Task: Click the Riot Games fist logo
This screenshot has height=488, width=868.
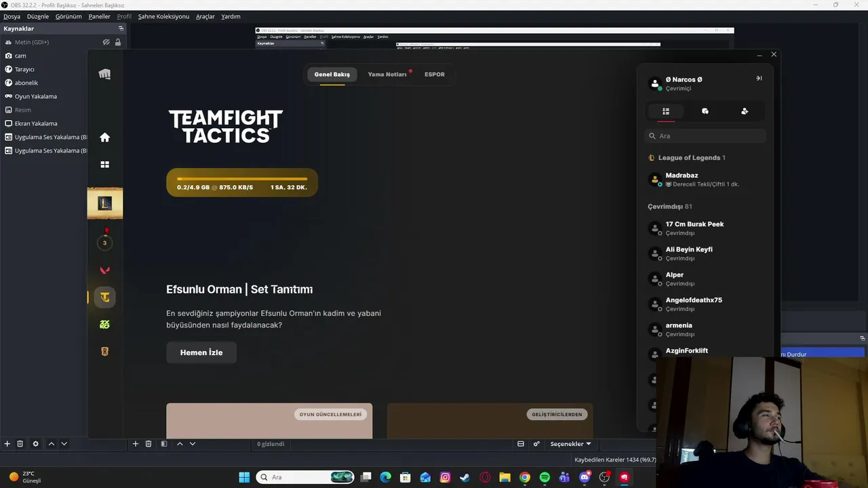Action: pos(104,75)
